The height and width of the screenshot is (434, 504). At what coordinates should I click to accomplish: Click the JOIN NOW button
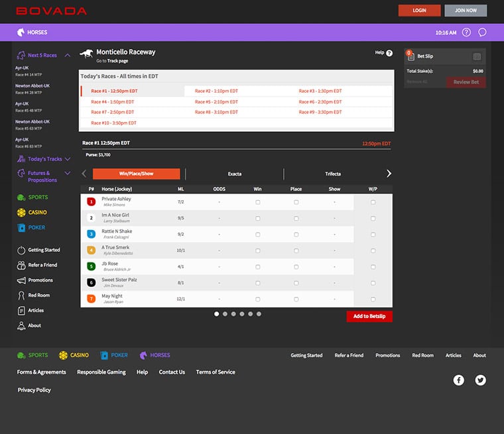[466, 11]
